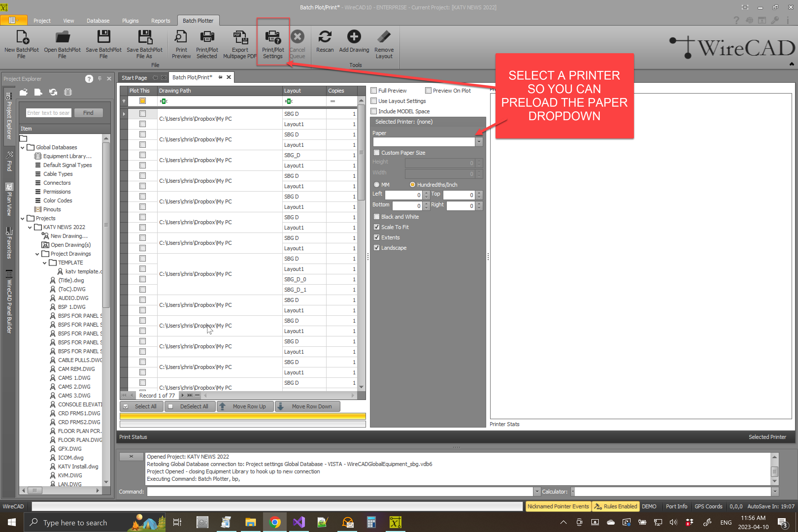798x532 pixels.
Task: Uncheck Landscape orientation
Action: [376, 248]
